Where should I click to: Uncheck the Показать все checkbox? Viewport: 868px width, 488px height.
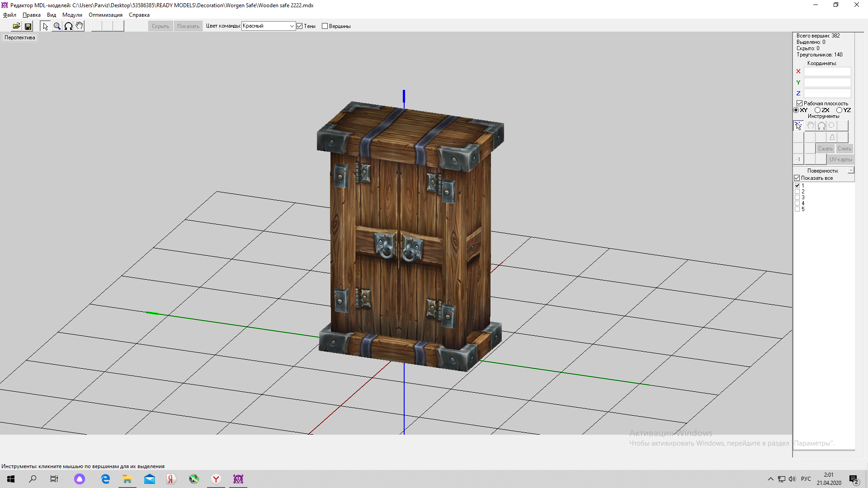(797, 178)
